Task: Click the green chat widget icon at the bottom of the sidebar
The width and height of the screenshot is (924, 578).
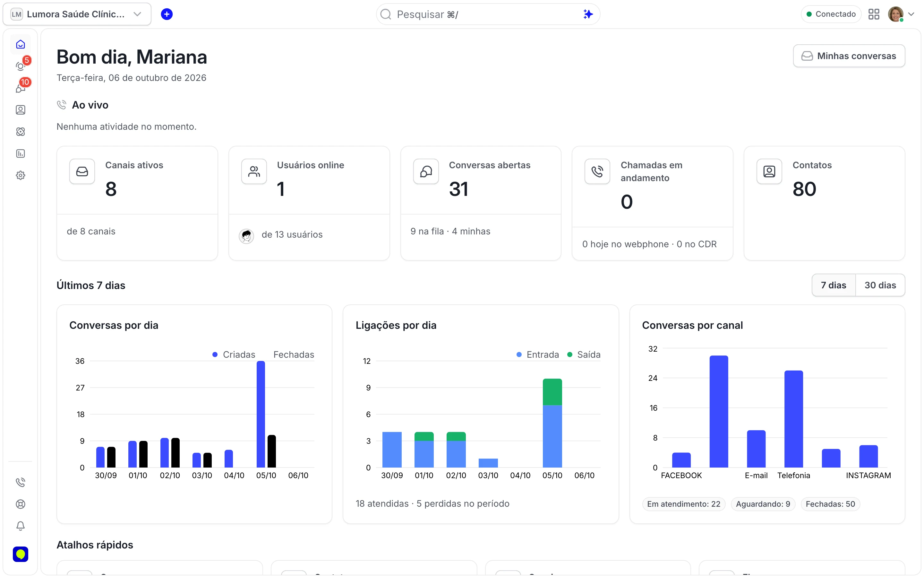Action: [21, 554]
